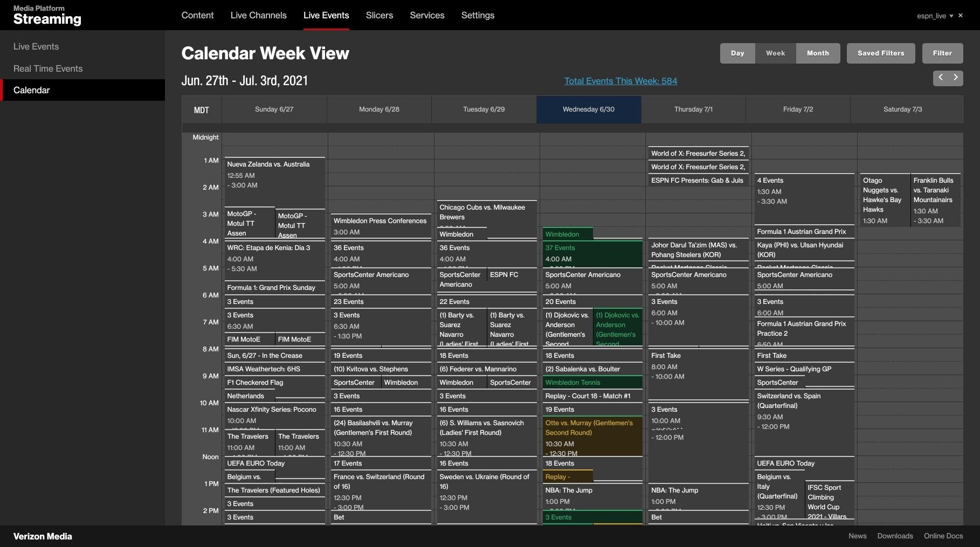Go to next week arrow
The height and width of the screenshot is (547, 980).
[956, 78]
